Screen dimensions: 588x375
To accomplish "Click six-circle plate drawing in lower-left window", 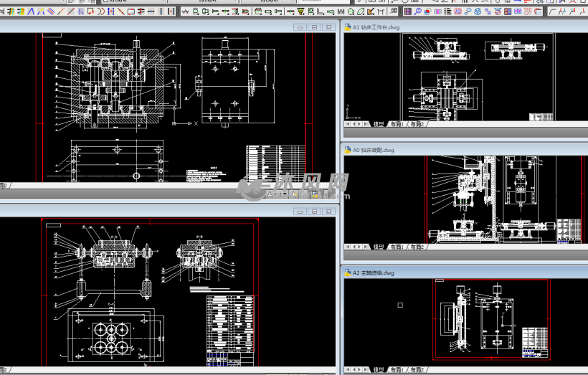I will pos(113,336).
